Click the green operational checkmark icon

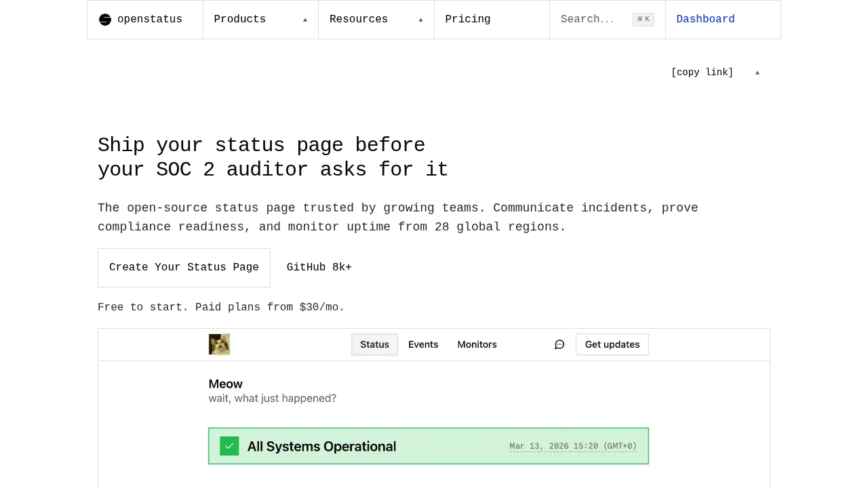[229, 446]
